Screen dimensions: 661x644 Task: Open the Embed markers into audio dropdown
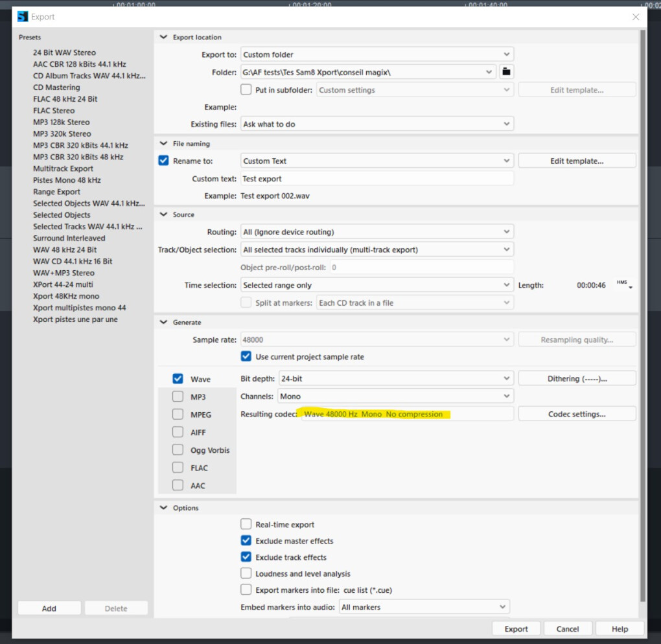[424, 607]
